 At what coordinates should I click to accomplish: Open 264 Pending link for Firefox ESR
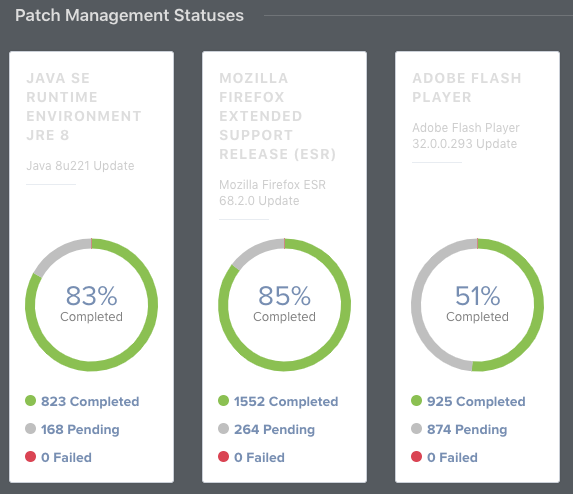click(x=274, y=429)
